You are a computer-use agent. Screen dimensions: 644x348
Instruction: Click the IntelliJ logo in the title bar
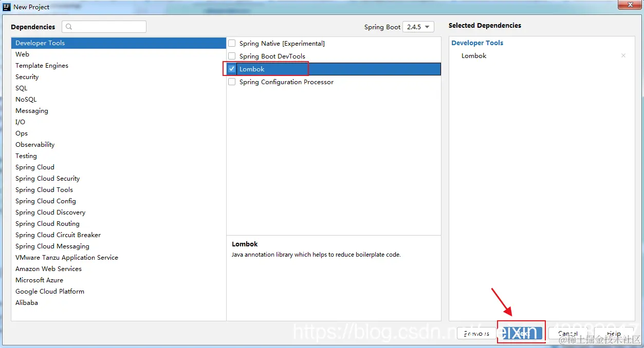coord(7,7)
